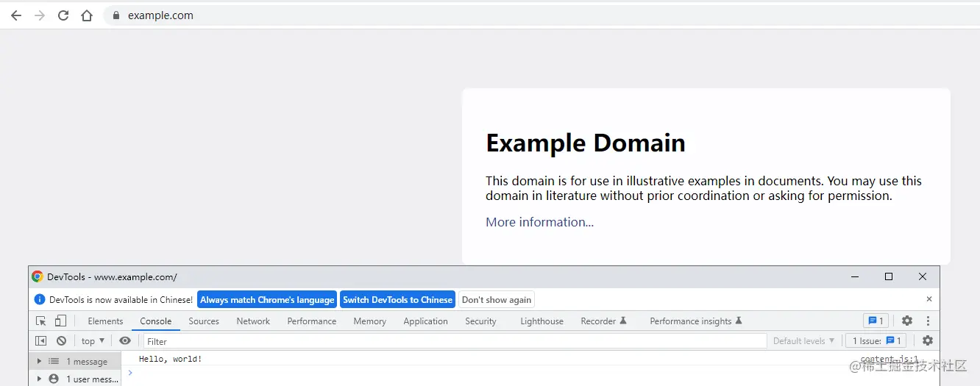Viewport: 980px width, 386px height.
Task: Go to the browser home page
Action: point(87,15)
